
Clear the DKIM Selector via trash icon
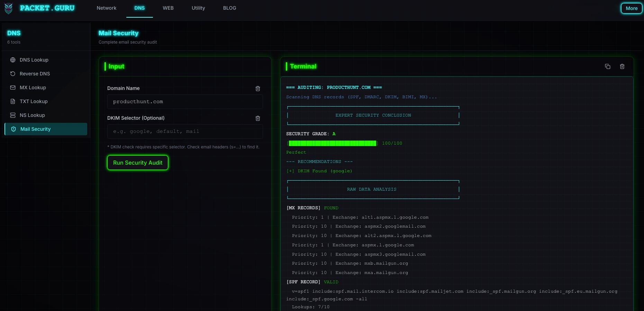pyautogui.click(x=258, y=118)
